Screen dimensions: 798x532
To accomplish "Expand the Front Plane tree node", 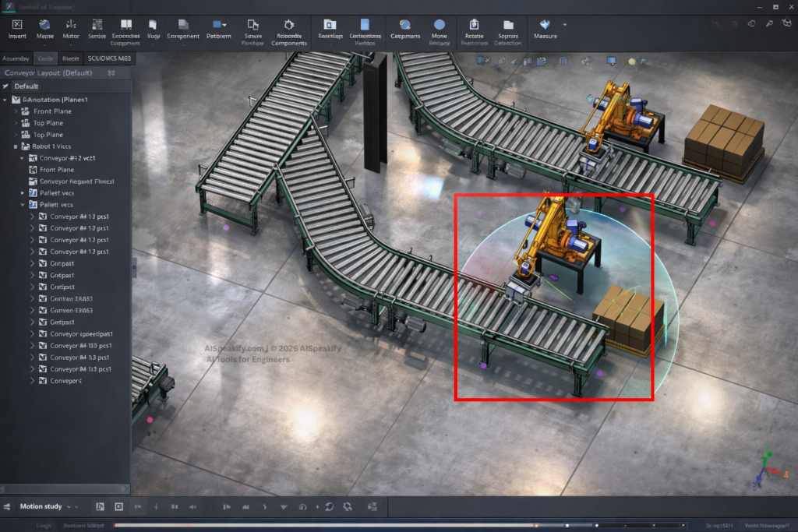I will point(16,111).
